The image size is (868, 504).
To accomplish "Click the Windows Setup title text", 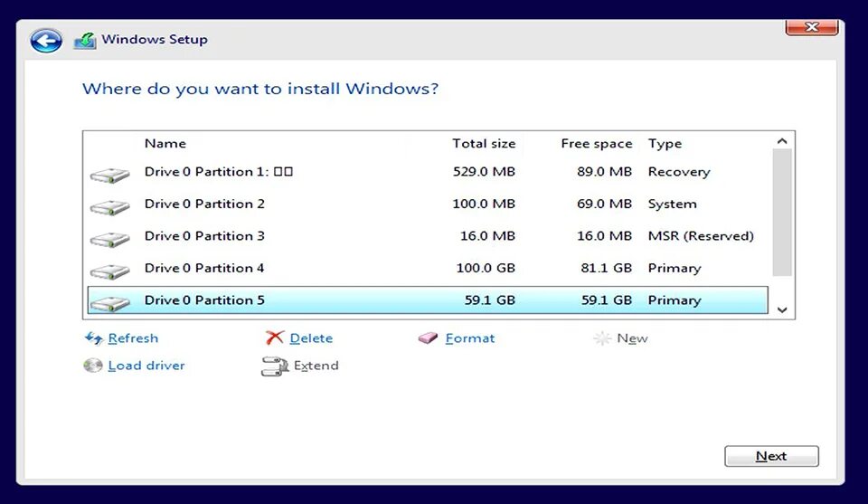I will pyautogui.click(x=155, y=39).
